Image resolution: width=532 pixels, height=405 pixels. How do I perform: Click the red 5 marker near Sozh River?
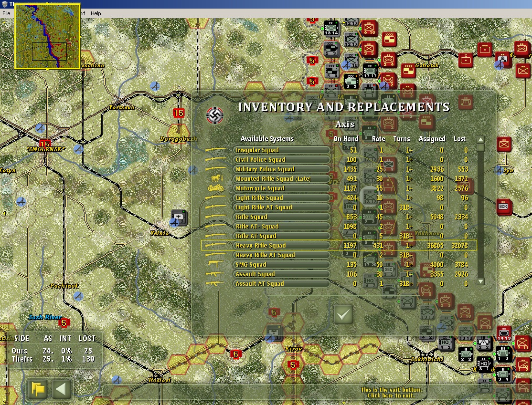64,323
